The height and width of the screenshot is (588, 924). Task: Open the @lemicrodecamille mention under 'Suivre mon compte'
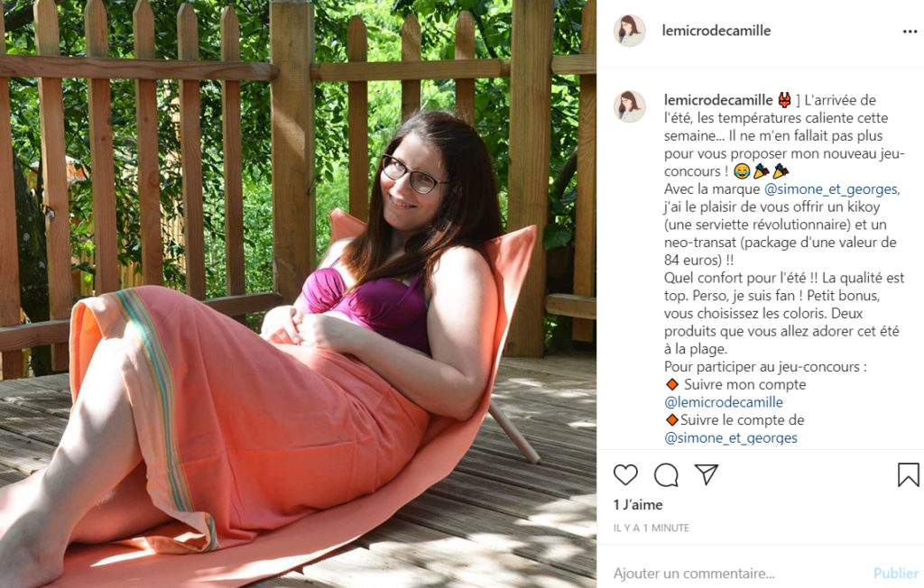coord(724,402)
